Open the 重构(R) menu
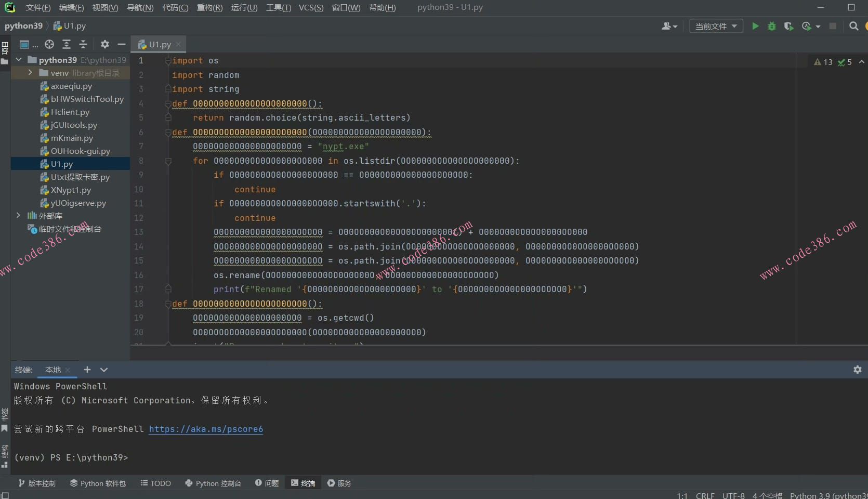This screenshot has width=868, height=499. click(209, 7)
